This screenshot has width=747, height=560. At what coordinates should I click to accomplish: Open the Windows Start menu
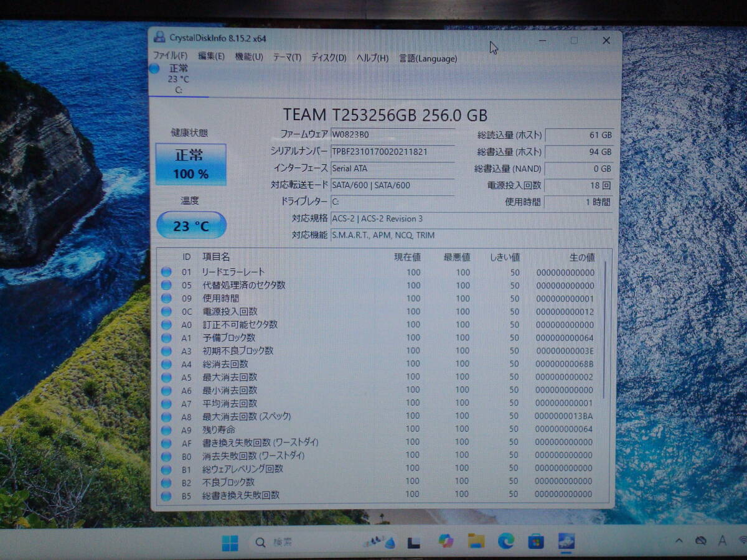pos(230,543)
